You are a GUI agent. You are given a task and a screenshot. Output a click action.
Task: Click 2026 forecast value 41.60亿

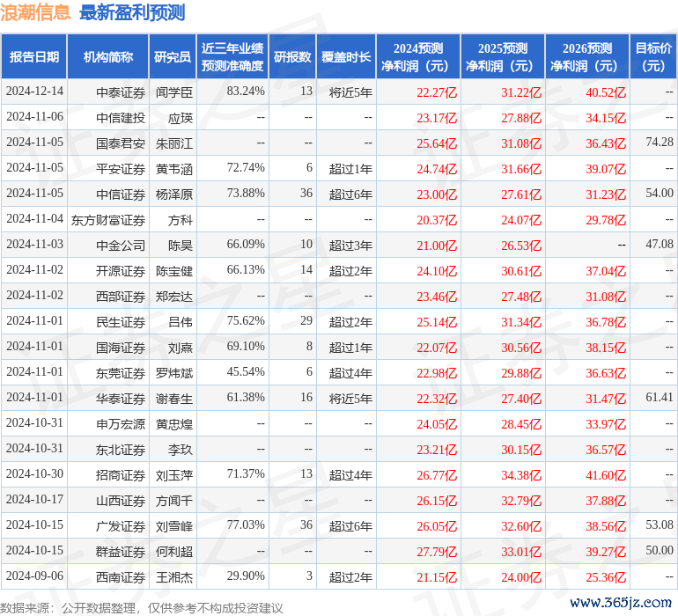pyautogui.click(x=606, y=475)
